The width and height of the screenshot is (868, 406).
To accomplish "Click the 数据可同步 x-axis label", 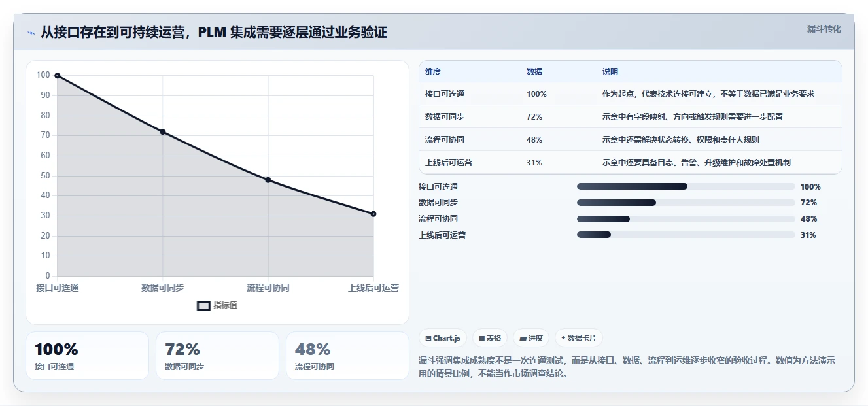I will 163,288.
